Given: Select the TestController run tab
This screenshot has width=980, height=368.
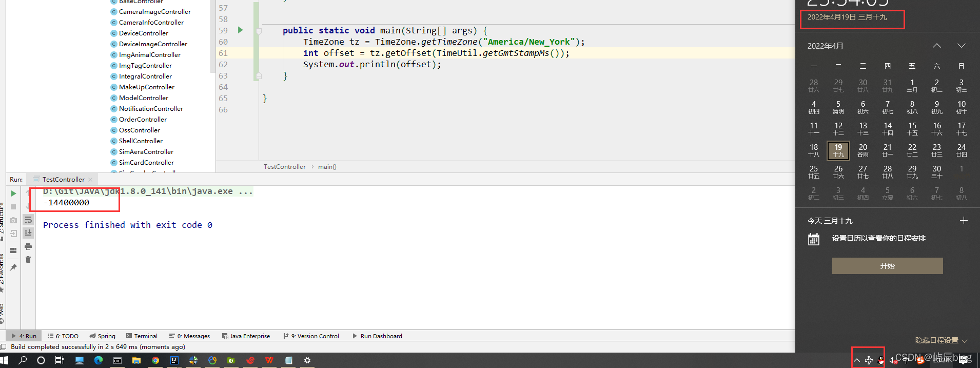Looking at the screenshot, I should point(63,180).
